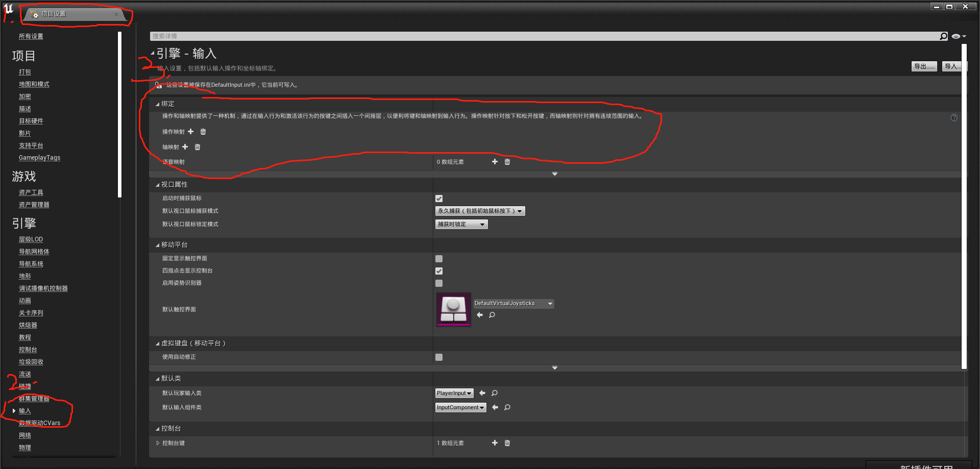Viewport: 980px width, 469px height.
Task: Browse to PlayerInput class
Action: click(x=495, y=393)
